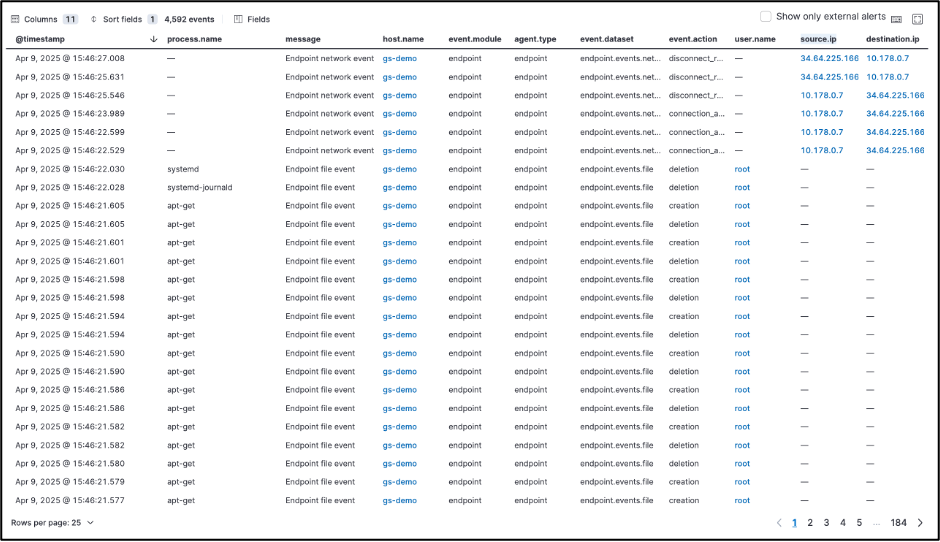Click Endpoint file event message in systemd row

point(320,169)
